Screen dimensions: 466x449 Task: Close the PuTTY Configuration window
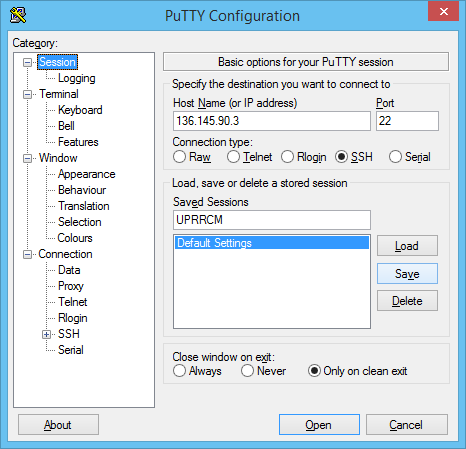[443, 12]
